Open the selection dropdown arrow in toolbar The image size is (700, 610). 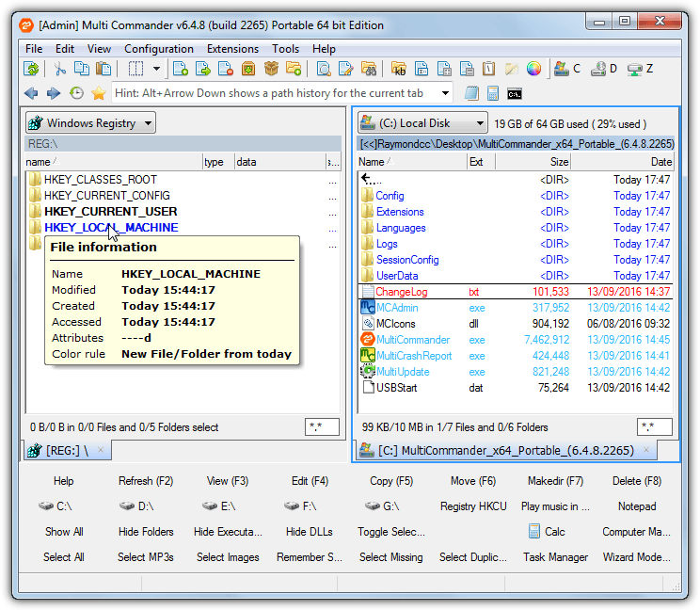point(156,70)
